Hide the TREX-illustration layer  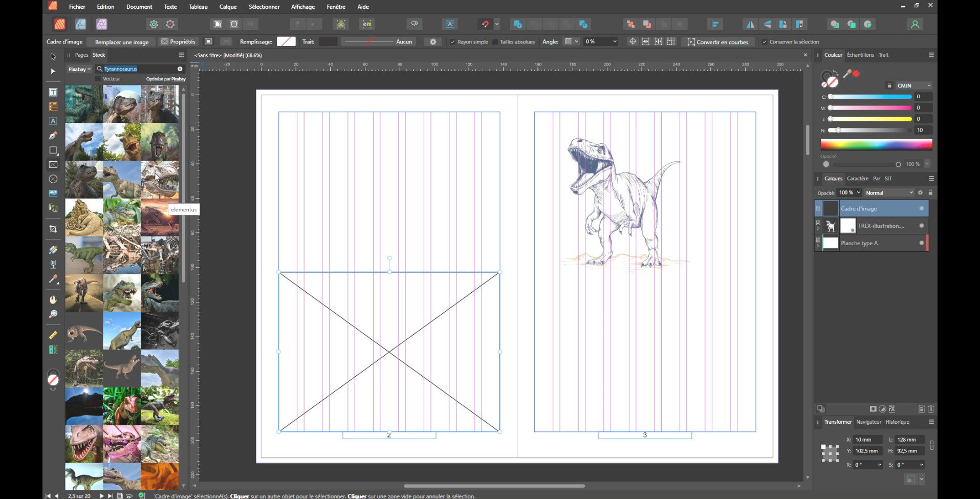pos(921,226)
